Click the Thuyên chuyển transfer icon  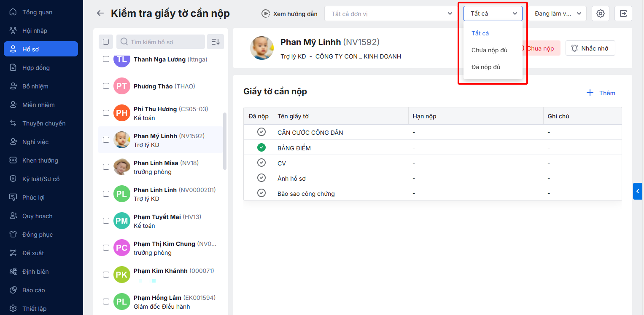tap(13, 123)
